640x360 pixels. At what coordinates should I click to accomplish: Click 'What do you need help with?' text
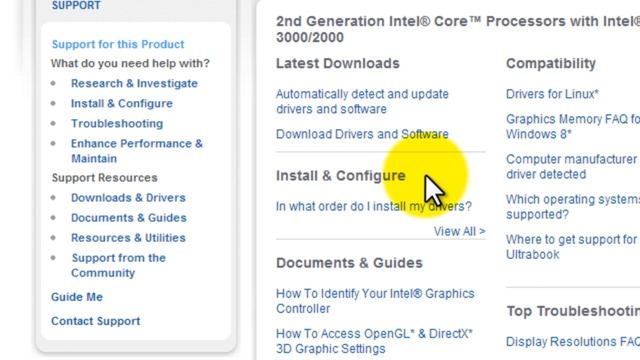click(x=130, y=63)
